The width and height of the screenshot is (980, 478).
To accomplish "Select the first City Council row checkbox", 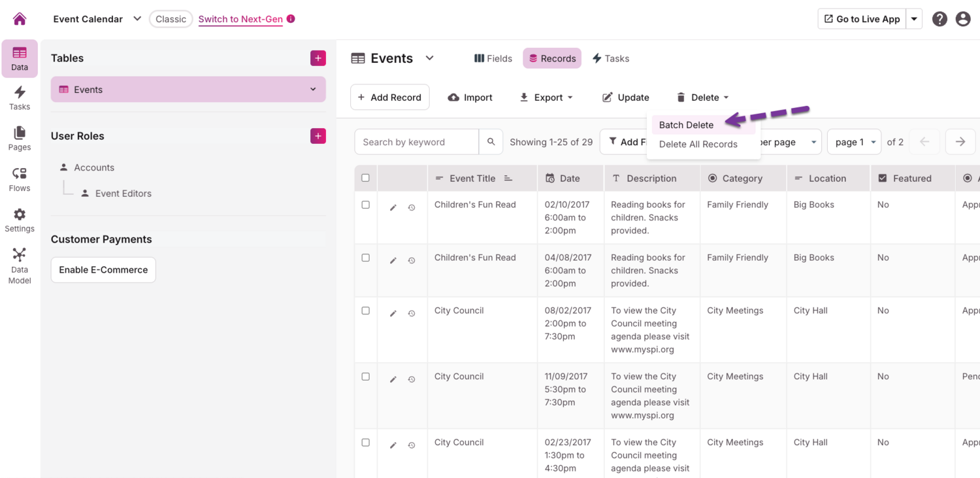I will coord(366,311).
